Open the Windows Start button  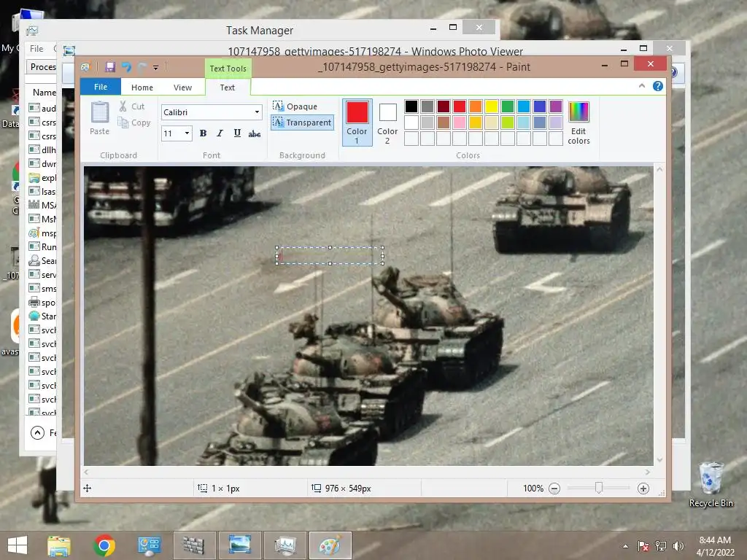tap(18, 545)
